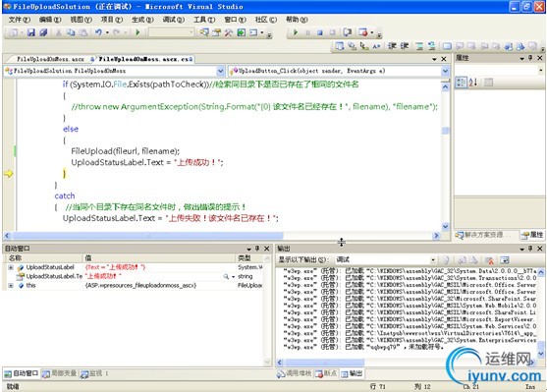Click the code editor scroll-down arrow

click(x=445, y=227)
